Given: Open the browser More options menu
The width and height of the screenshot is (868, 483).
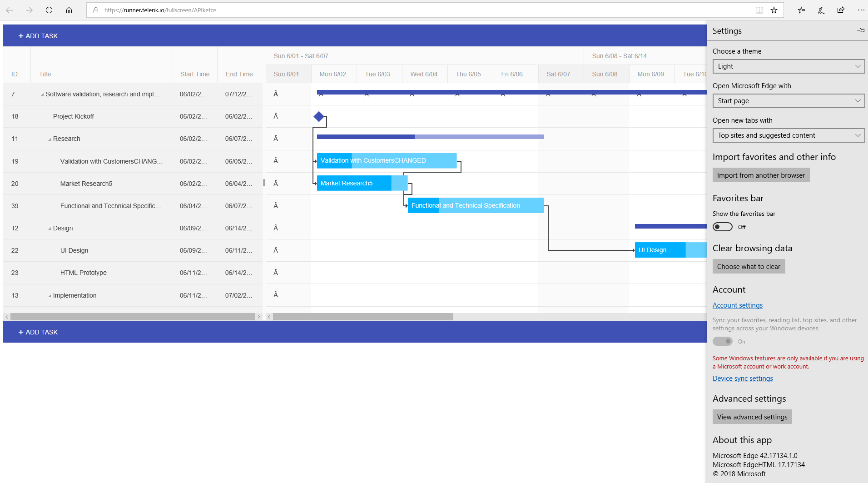Looking at the screenshot, I should click(860, 10).
